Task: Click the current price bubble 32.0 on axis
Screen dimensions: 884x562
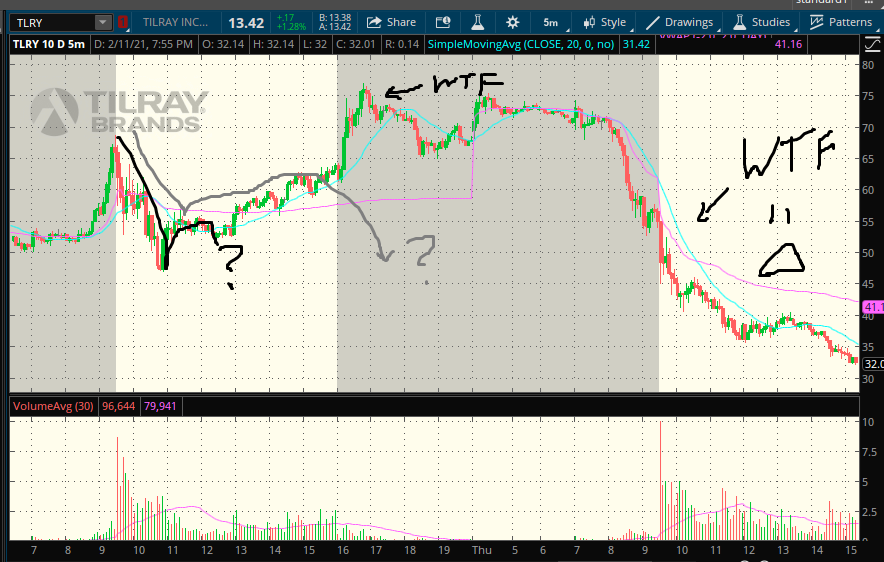Action: [x=873, y=364]
